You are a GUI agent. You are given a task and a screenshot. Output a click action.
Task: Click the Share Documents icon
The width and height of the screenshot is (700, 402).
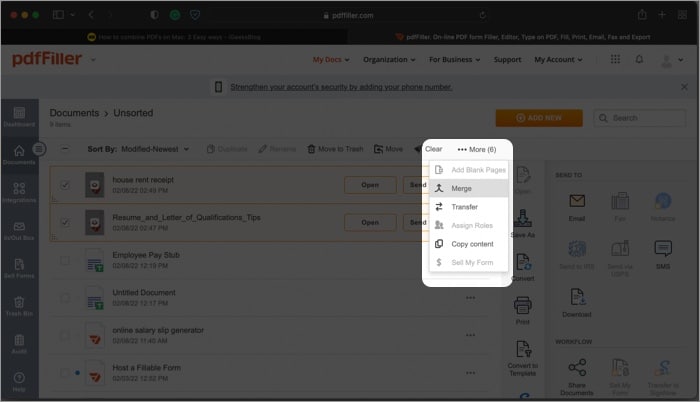tap(577, 377)
